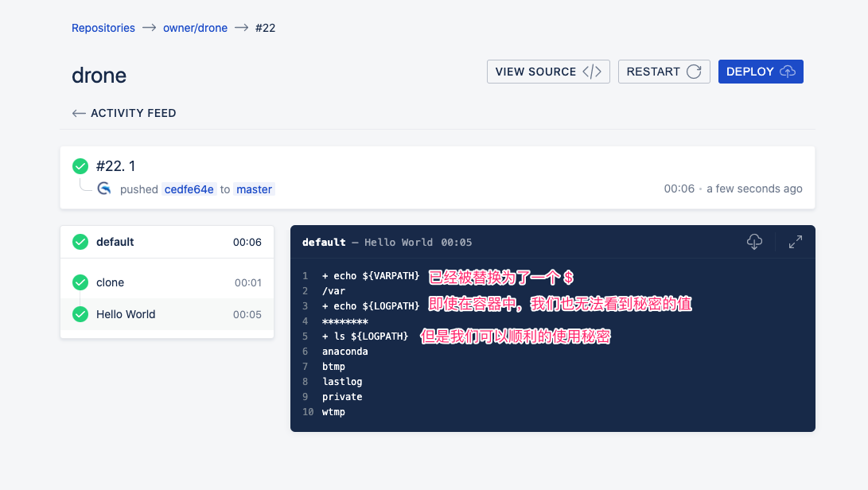Viewport: 868px width, 490px height.
Task: Open the default stage row
Action: (167, 242)
